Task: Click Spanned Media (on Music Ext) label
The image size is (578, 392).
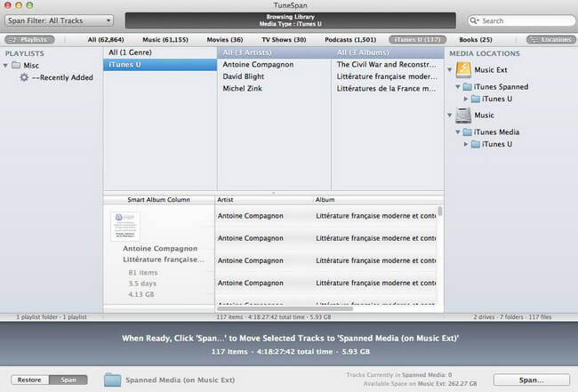Action: (x=180, y=380)
